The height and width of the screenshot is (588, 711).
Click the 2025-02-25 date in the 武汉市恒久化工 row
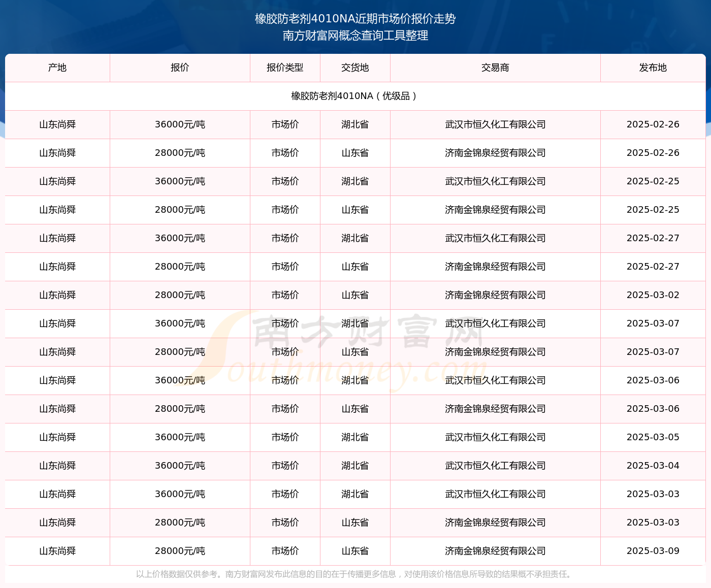click(x=653, y=181)
